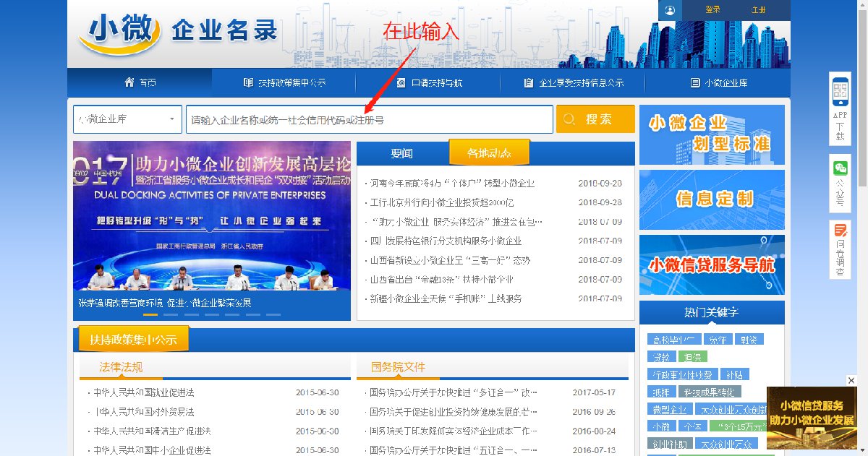Screen dimensions: 868x456
Task: Click the 贷款 hot keyword tag
Action: pos(660,356)
